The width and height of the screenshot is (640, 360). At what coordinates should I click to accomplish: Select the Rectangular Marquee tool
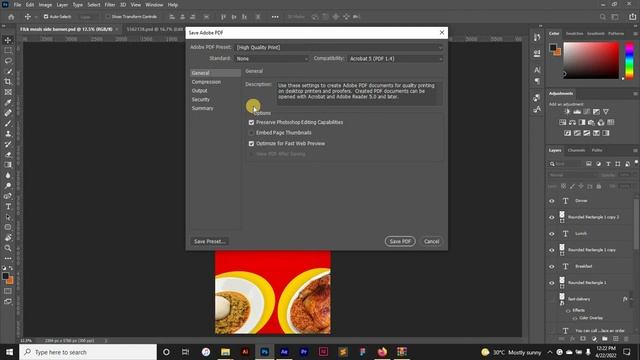[x=8, y=51]
